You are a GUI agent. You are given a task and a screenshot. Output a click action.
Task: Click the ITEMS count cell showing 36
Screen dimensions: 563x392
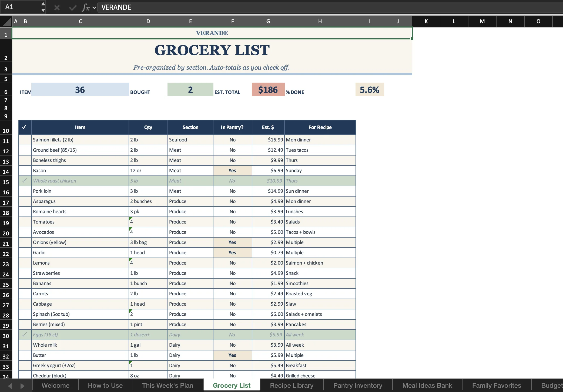click(x=80, y=90)
